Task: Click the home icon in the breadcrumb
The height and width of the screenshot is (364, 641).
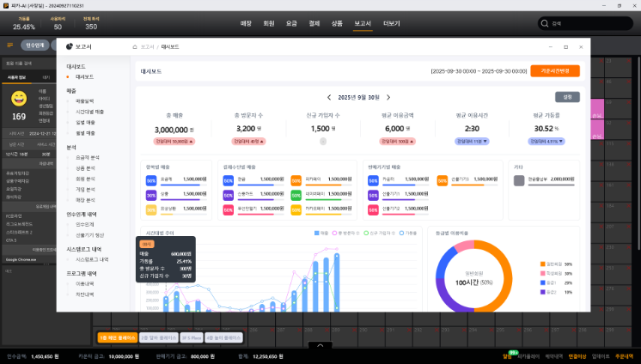Action: (134, 46)
